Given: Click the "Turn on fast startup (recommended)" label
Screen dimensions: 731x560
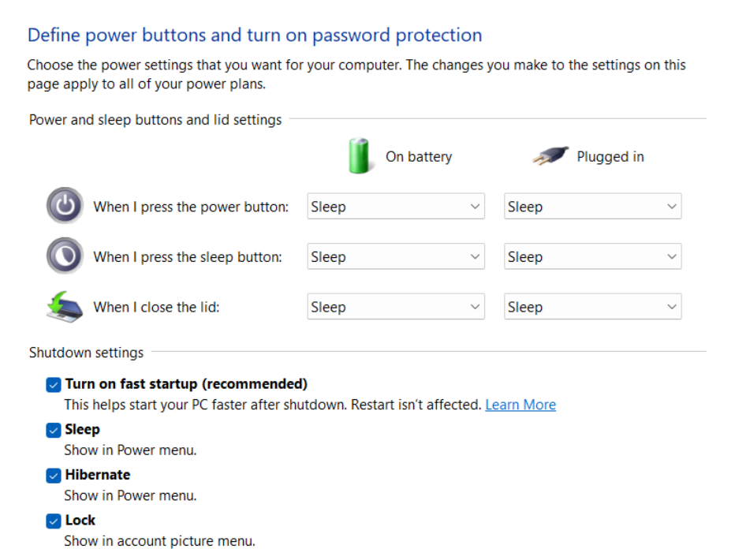Looking at the screenshot, I should [x=186, y=384].
